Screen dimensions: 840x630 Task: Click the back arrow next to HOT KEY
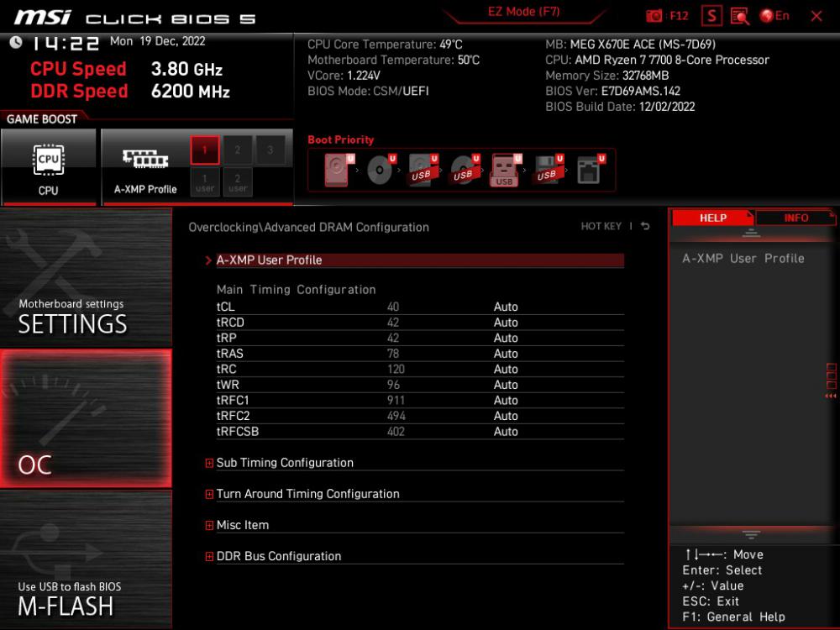pos(645,226)
